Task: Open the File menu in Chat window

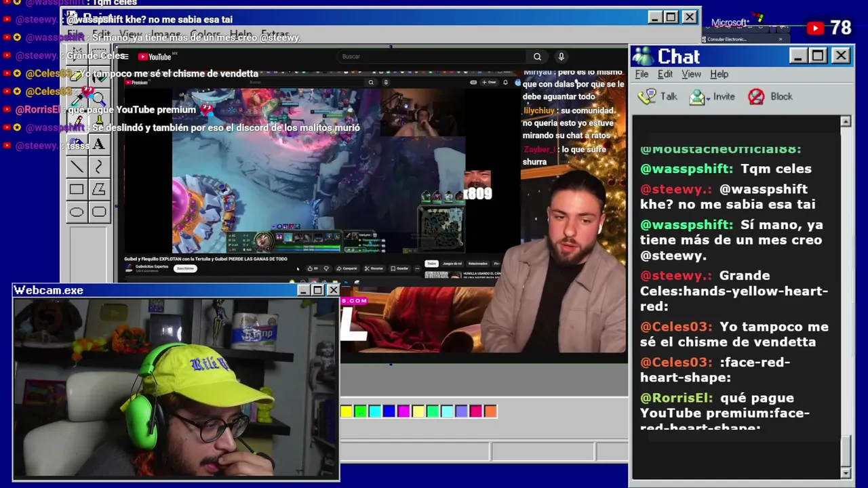Action: click(642, 74)
